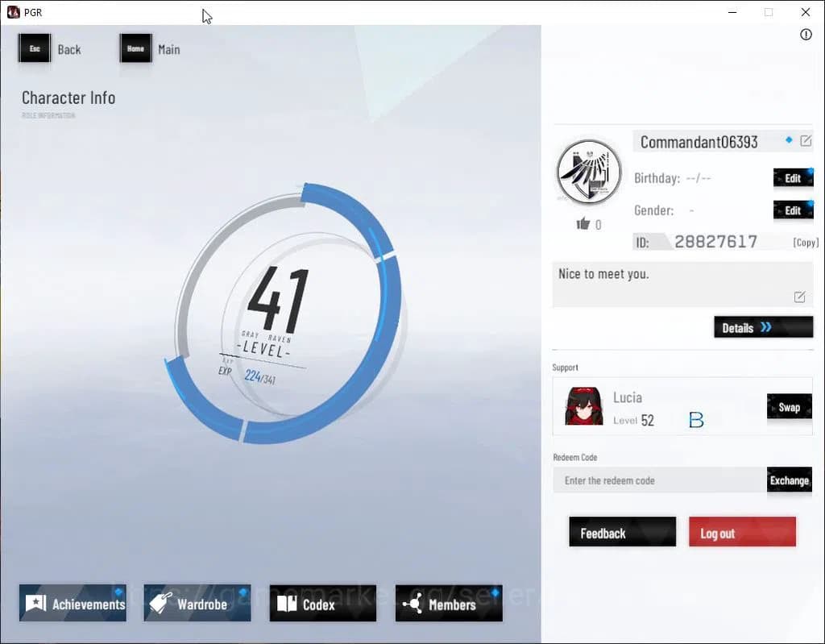Click the ID number 28827617

(716, 242)
